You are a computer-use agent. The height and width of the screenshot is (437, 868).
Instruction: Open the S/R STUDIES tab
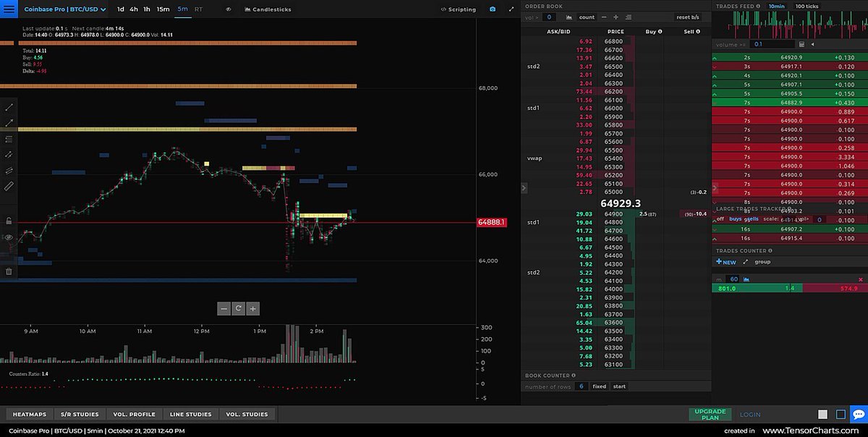(x=80, y=415)
